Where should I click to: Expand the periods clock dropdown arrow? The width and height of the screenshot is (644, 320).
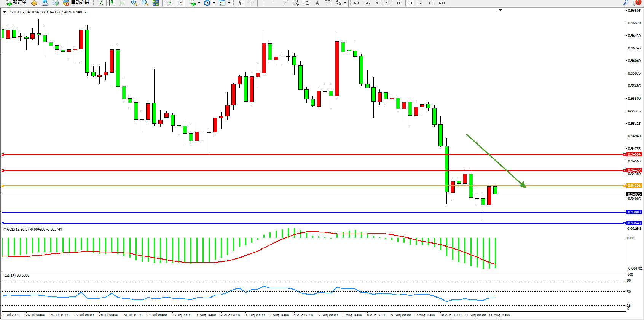pos(214,3)
